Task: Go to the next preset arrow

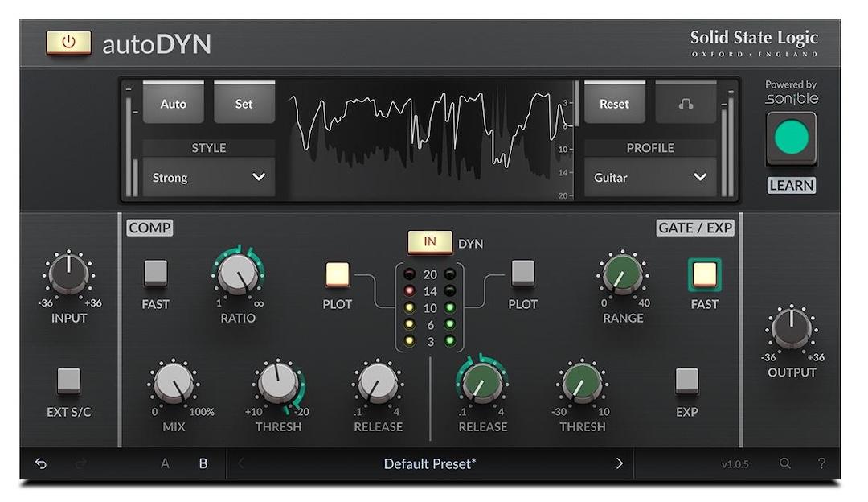Action: pos(619,463)
